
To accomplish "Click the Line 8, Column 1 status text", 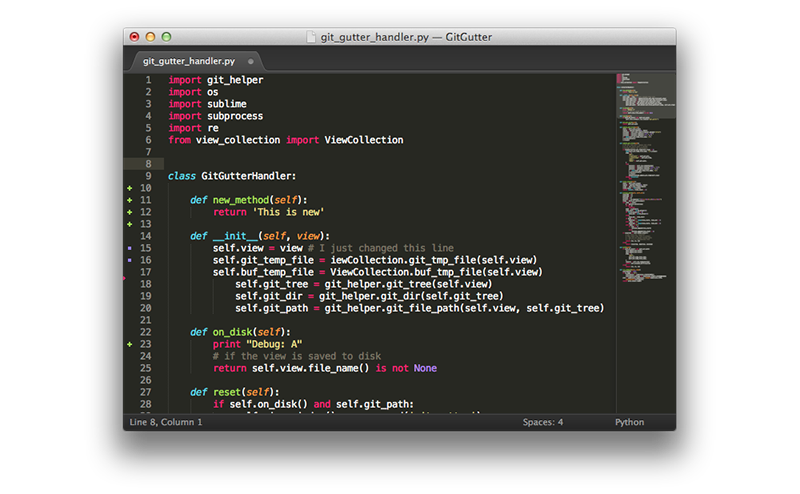I will pyautogui.click(x=166, y=422).
